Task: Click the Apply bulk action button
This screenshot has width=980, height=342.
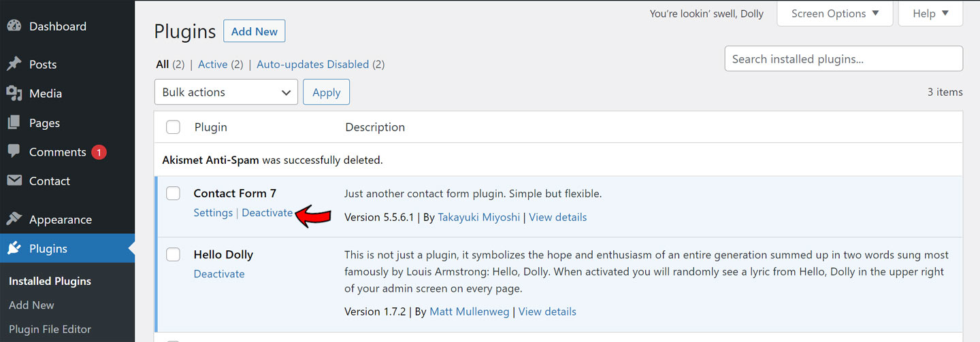Action: point(326,92)
